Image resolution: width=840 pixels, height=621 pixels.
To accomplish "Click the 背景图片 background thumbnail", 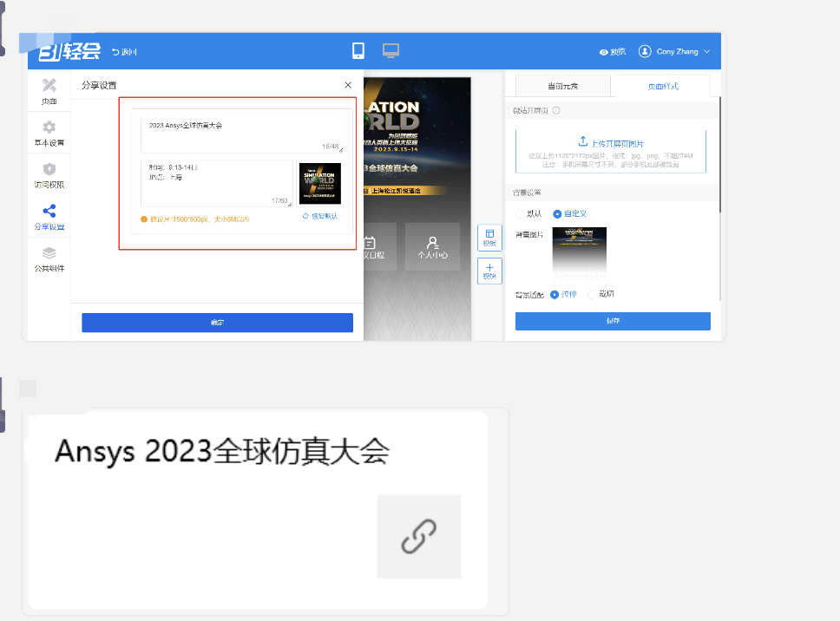I will 579,254.
